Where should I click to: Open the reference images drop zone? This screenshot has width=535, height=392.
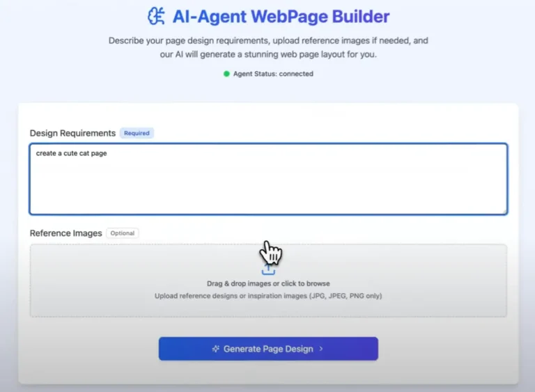pyautogui.click(x=268, y=281)
